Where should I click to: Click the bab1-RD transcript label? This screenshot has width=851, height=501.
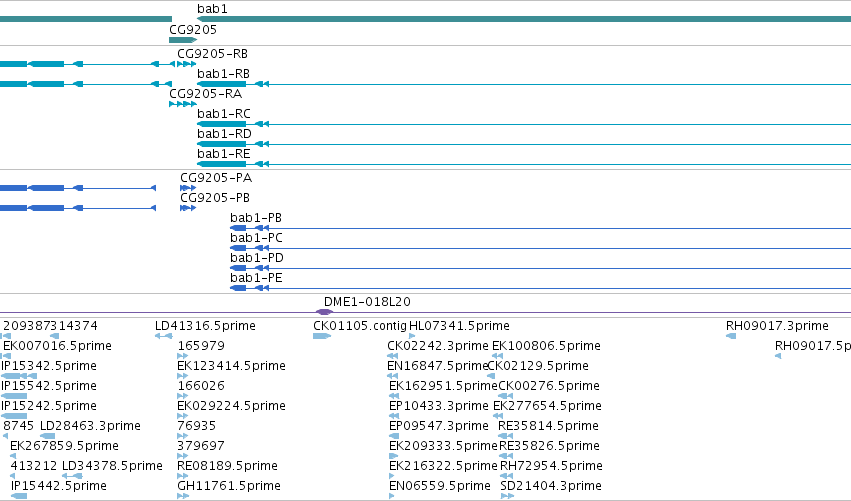(224, 134)
